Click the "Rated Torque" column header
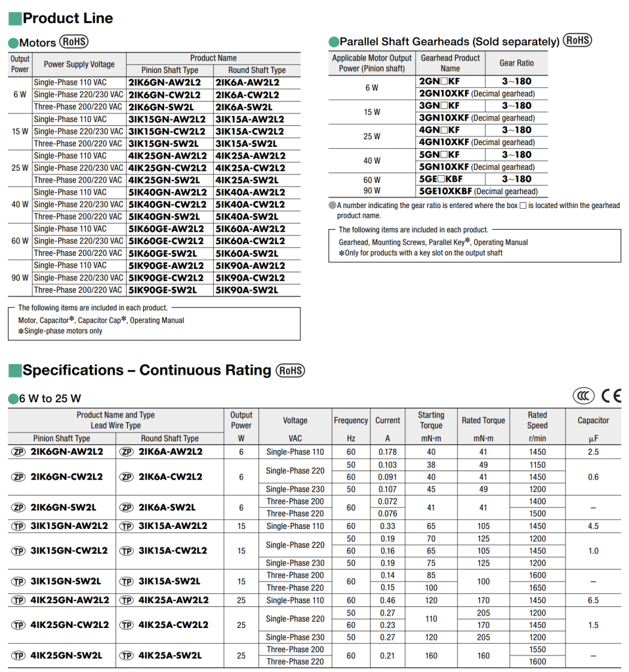The image size is (629, 672). coord(483,421)
